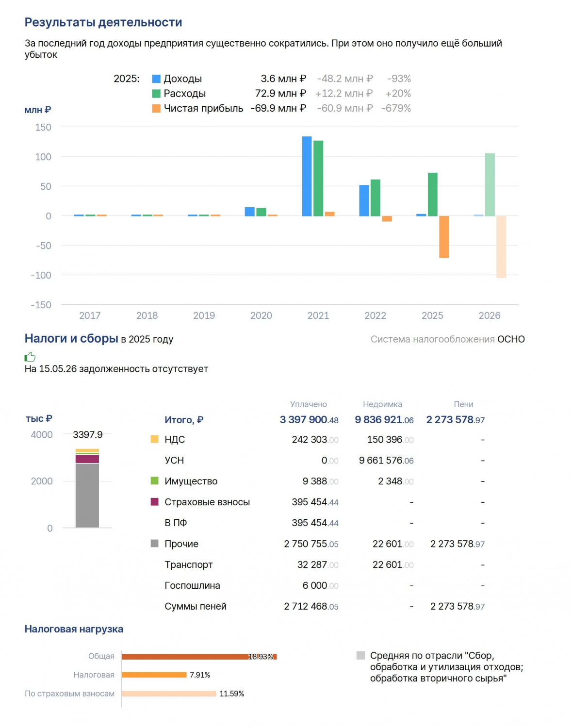Screen dimensions: 572x728
Task: Click the Транспорт row label
Action: [x=189, y=565]
